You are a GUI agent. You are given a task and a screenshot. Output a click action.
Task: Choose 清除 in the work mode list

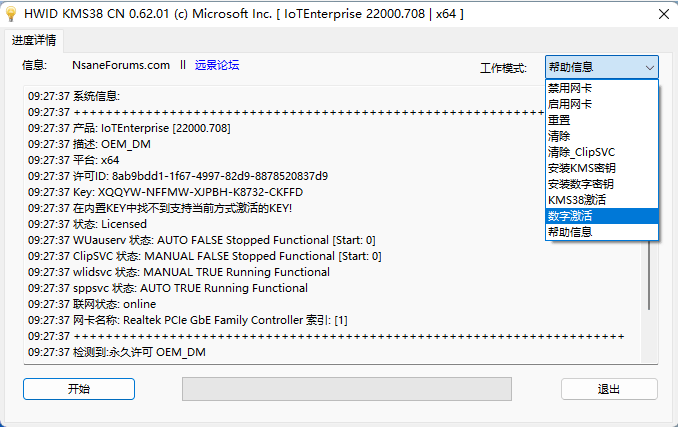coord(601,136)
